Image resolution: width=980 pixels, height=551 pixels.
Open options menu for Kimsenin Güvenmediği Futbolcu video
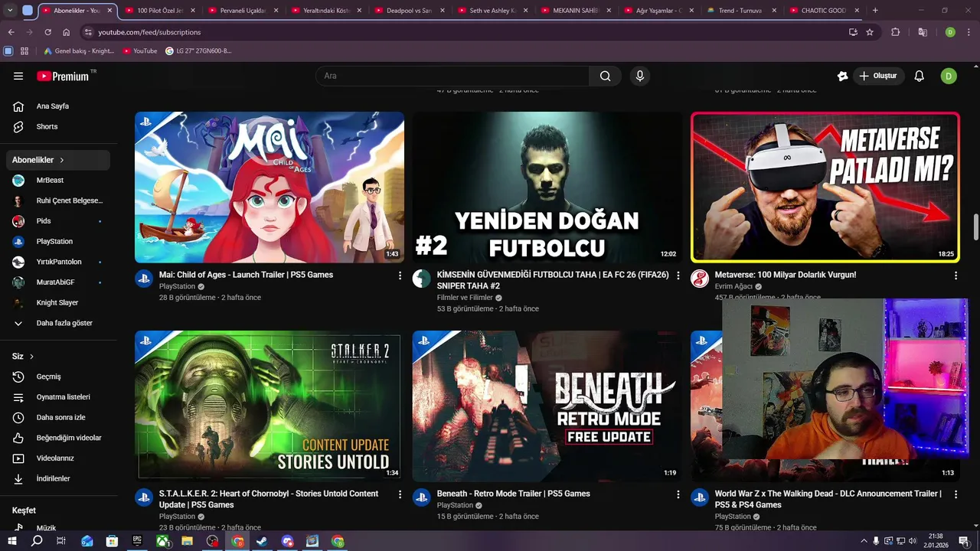tap(678, 275)
